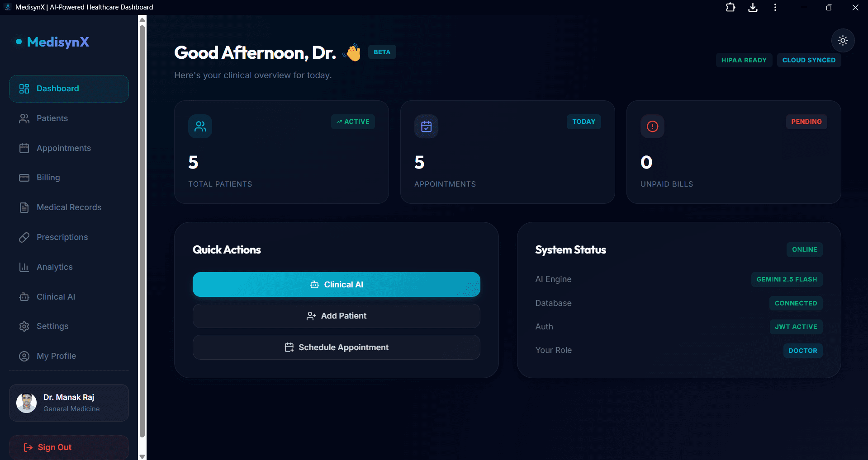Click Dr. Manak Raj's avatar photo
868x460 pixels.
(x=26, y=403)
